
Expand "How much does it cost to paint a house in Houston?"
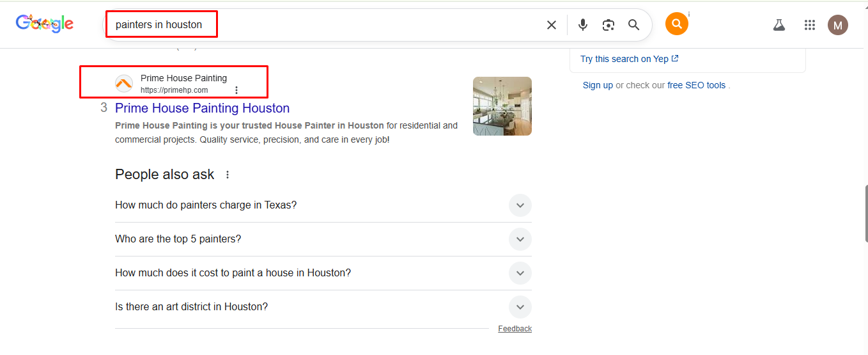520,273
